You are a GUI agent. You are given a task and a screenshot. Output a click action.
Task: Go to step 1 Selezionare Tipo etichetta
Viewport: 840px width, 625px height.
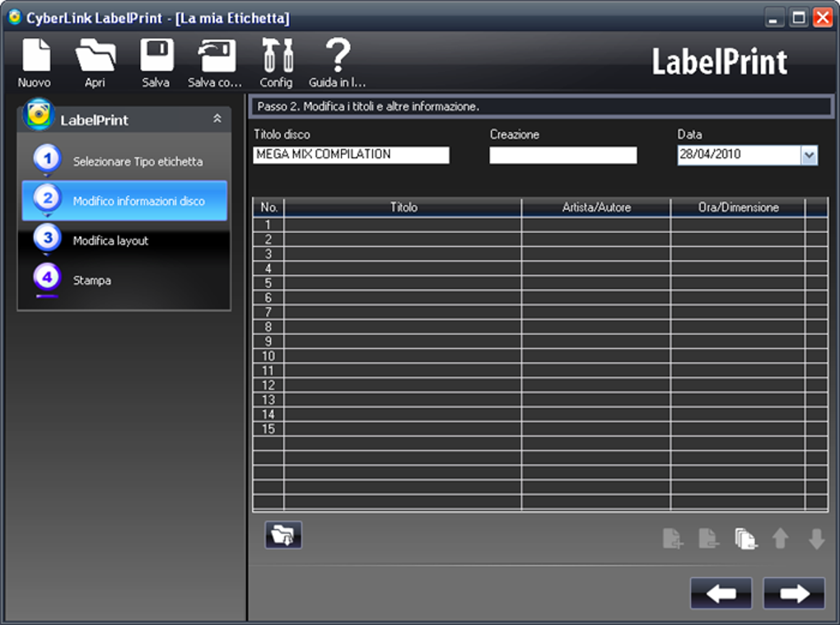(x=124, y=161)
